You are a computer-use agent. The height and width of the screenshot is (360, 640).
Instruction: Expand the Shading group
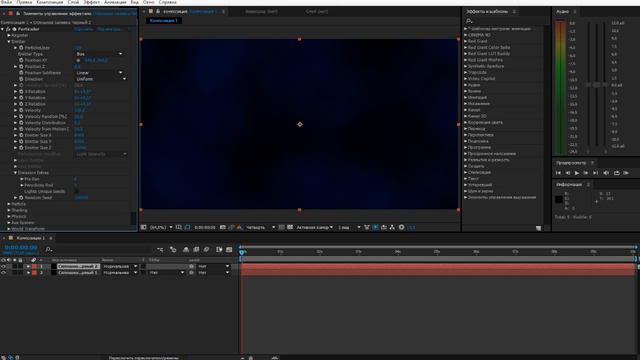9,210
